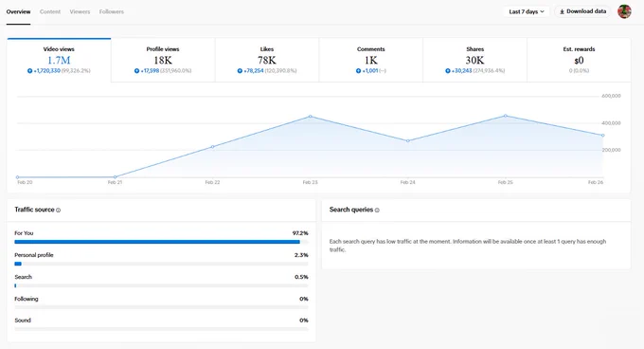Click the Sound traffic source label
The height and width of the screenshot is (349, 644).
[23, 321]
